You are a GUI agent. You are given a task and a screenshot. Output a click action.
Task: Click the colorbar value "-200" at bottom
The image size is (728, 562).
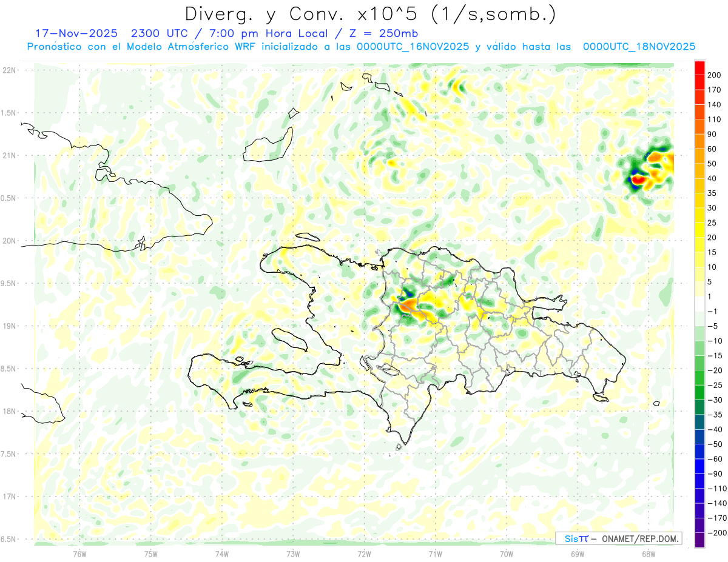pyautogui.click(x=716, y=533)
